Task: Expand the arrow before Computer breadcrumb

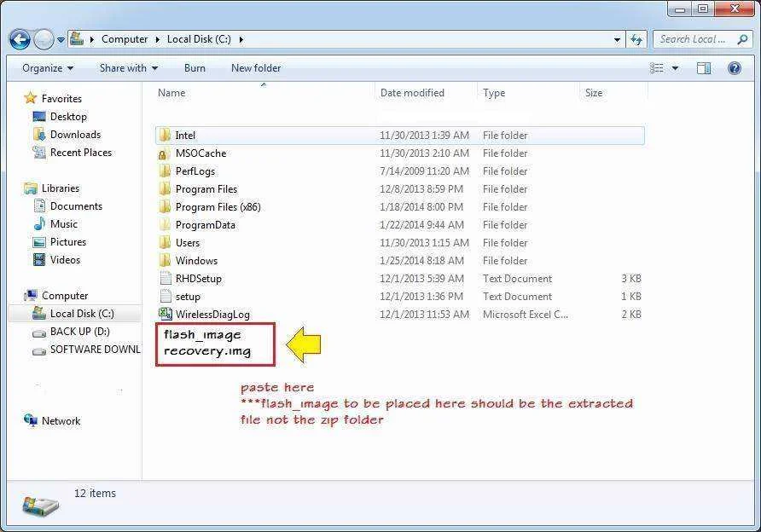Action: click(92, 39)
